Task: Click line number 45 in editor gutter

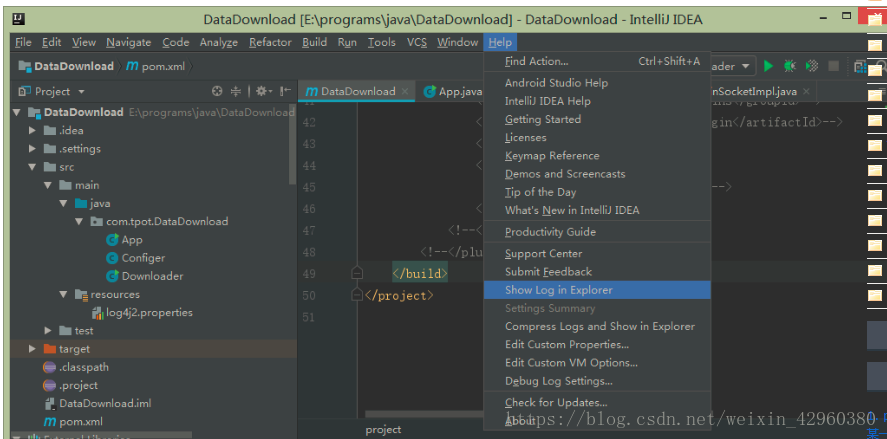Action: coord(309,187)
